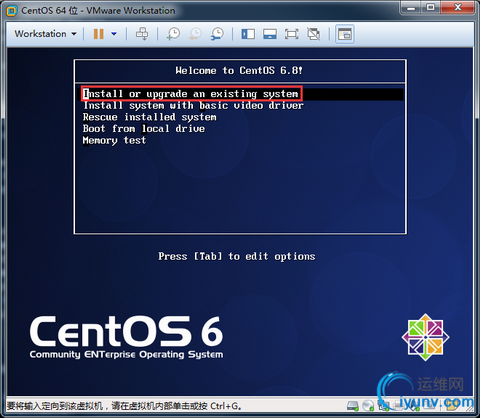
Task: Choose Boot from local drive
Action: pos(144,129)
